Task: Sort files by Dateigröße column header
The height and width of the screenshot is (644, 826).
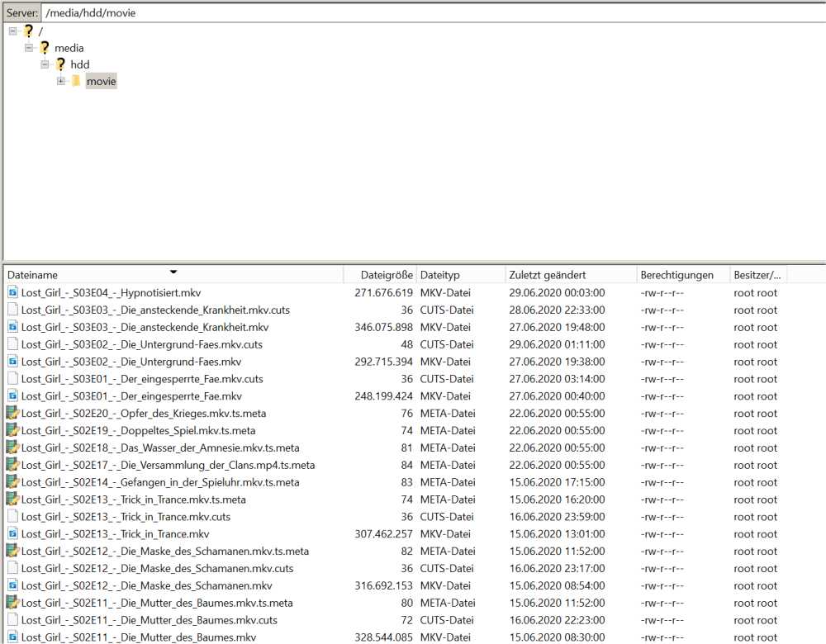Action: (385, 274)
